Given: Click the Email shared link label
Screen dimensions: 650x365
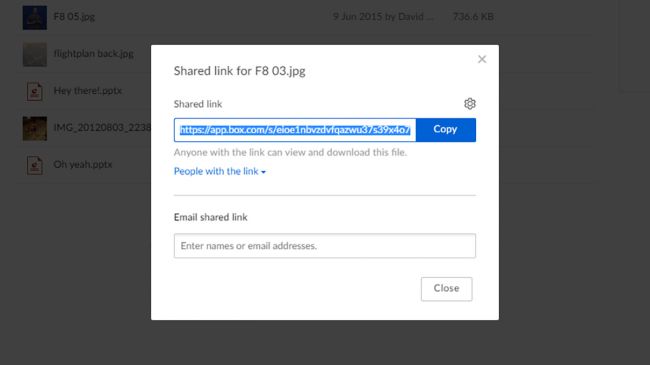Looking at the screenshot, I should tap(211, 217).
